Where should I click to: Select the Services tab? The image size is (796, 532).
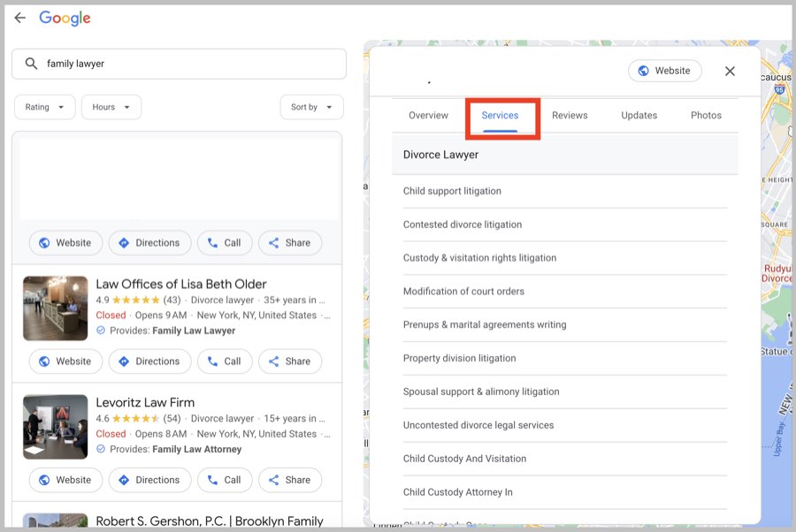500,116
